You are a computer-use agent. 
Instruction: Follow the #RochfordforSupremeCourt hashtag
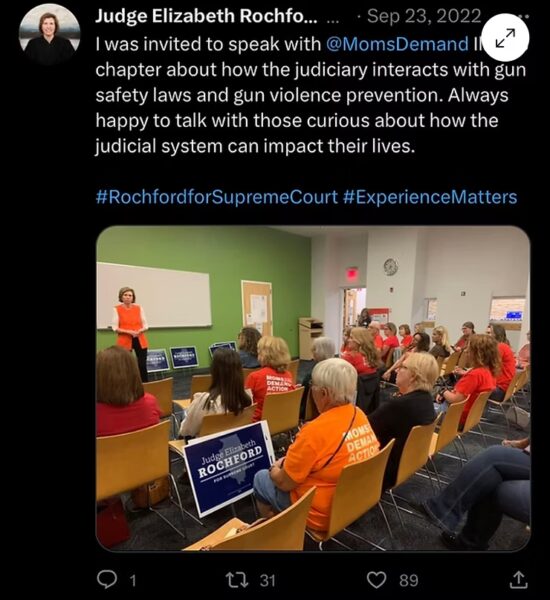tap(217, 197)
